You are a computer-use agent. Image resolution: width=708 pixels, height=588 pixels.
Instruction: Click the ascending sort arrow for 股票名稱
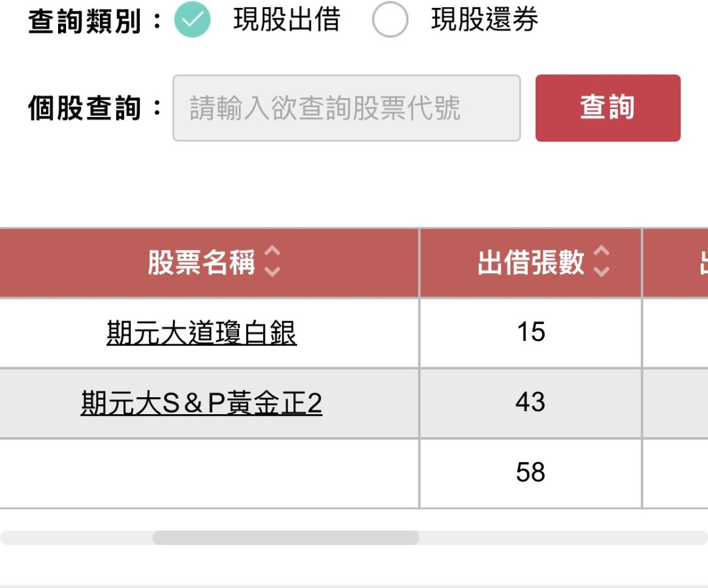272,253
